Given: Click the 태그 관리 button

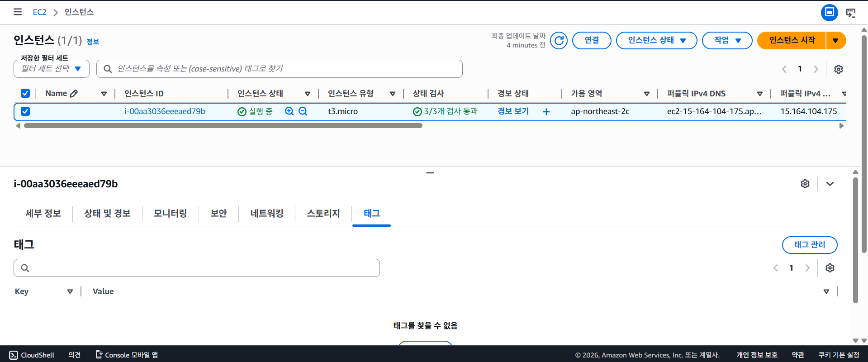Looking at the screenshot, I should [x=810, y=245].
